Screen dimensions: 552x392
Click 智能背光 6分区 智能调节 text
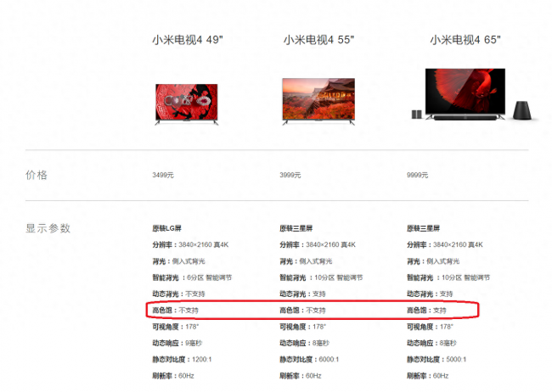(x=192, y=277)
